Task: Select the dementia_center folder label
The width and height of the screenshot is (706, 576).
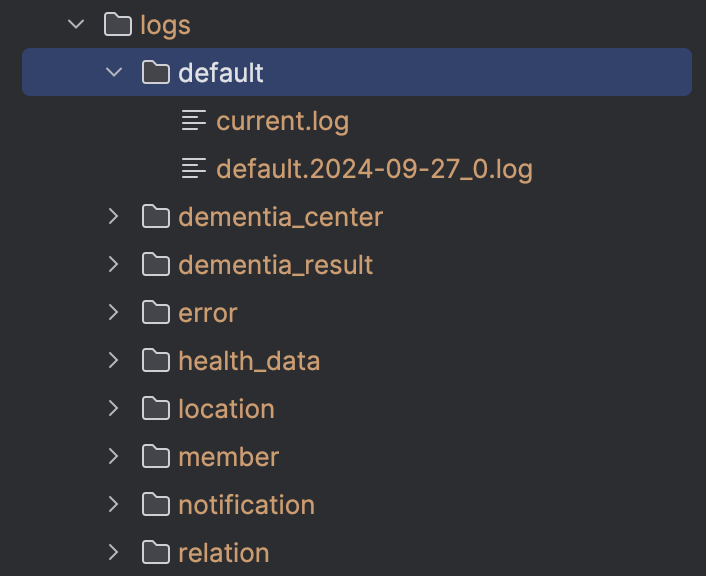Action: pyautogui.click(x=281, y=217)
